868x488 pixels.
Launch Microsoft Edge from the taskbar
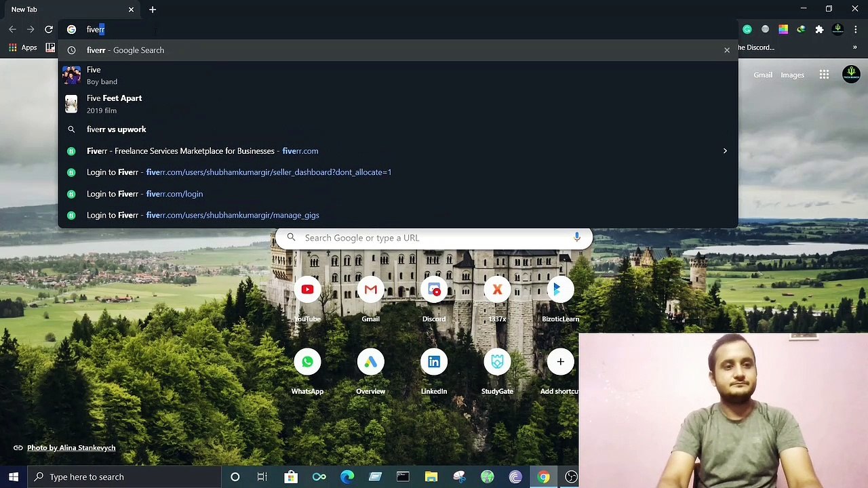coord(347,477)
